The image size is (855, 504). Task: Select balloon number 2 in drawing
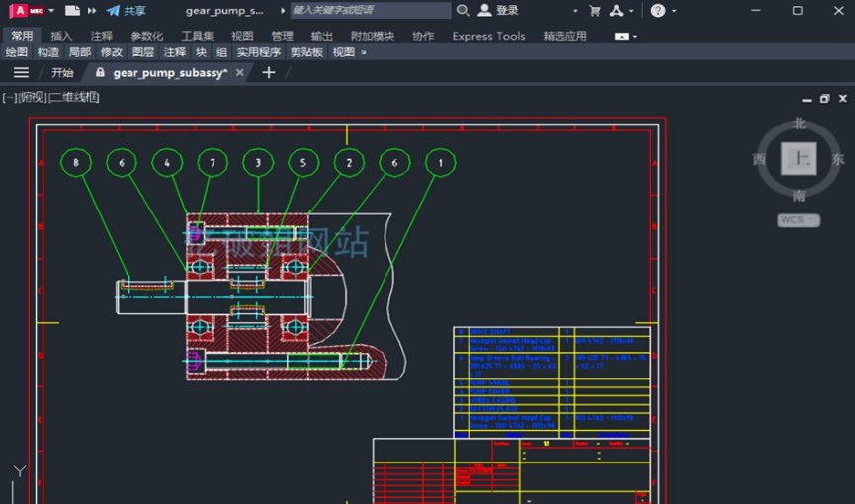click(x=349, y=162)
